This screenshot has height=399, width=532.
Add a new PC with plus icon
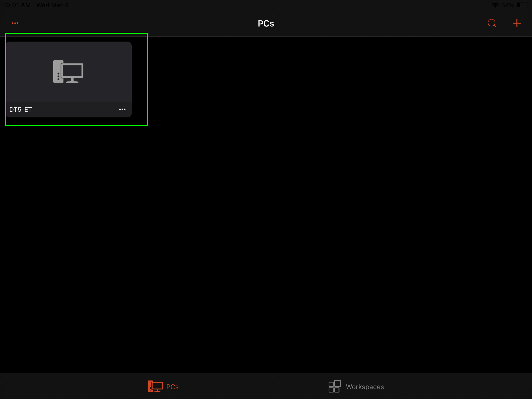[x=517, y=23]
